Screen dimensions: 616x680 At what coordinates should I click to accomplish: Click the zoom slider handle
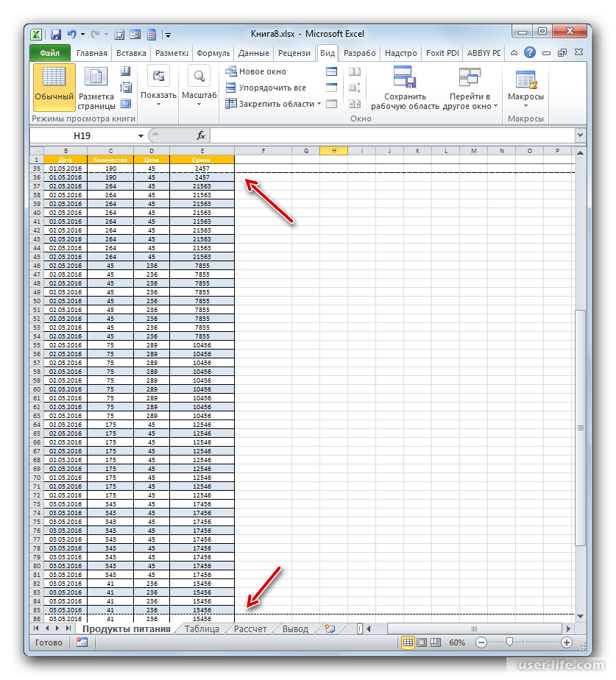click(x=510, y=642)
